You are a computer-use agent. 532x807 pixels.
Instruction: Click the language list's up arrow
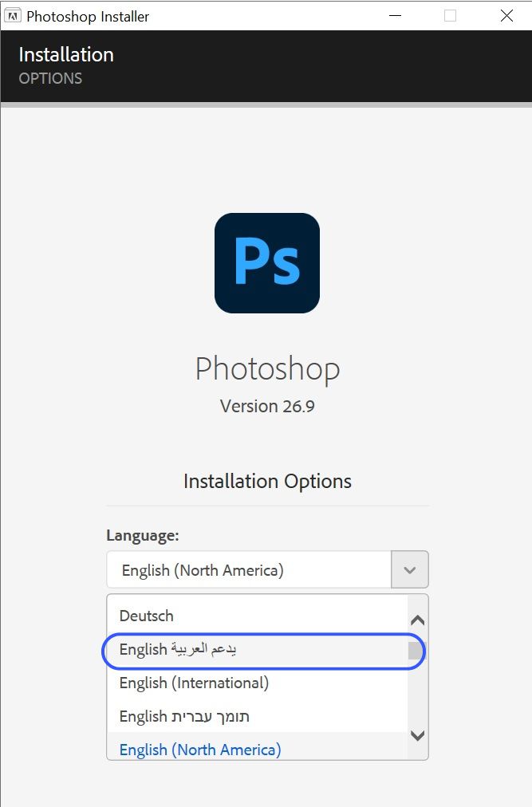pos(418,620)
